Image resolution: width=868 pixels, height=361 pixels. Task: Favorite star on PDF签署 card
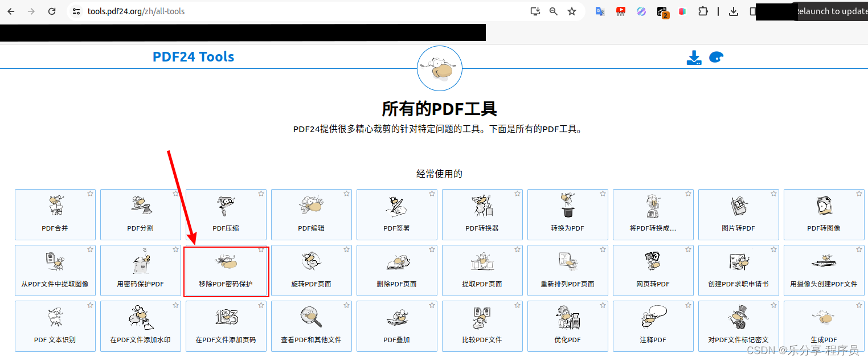coord(432,194)
